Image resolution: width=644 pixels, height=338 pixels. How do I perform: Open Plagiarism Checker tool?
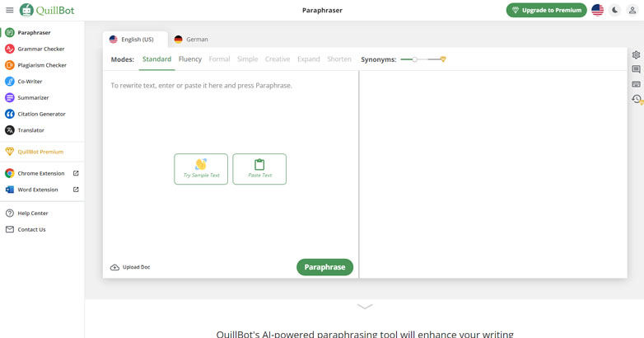(x=41, y=65)
